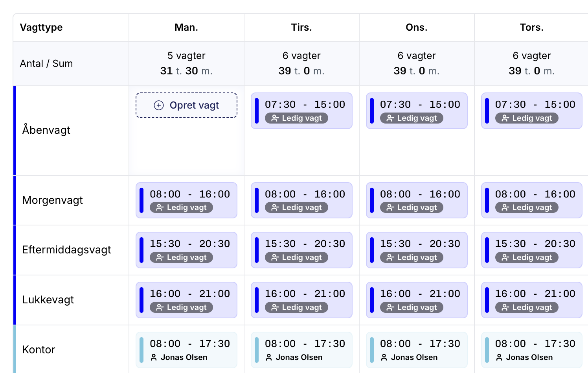The height and width of the screenshot is (373, 588).
Task: Click person icon beside Jonas Olsen on Monday
Action: [154, 357]
